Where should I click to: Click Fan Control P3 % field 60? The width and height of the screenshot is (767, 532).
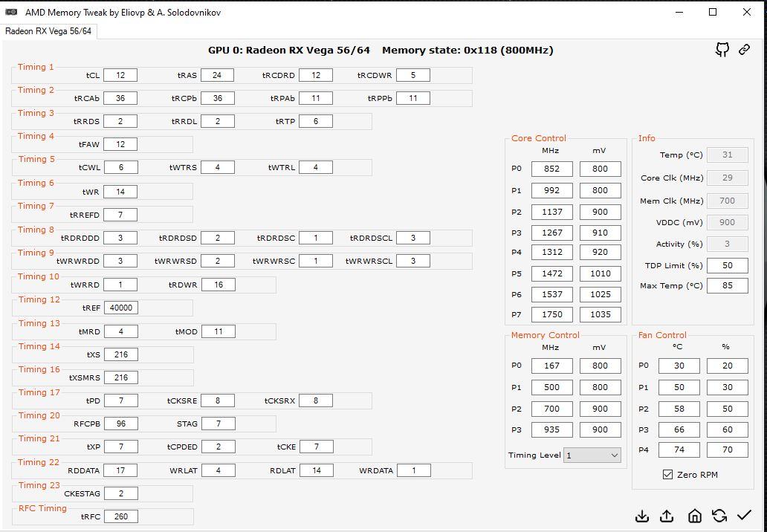pyautogui.click(x=728, y=429)
